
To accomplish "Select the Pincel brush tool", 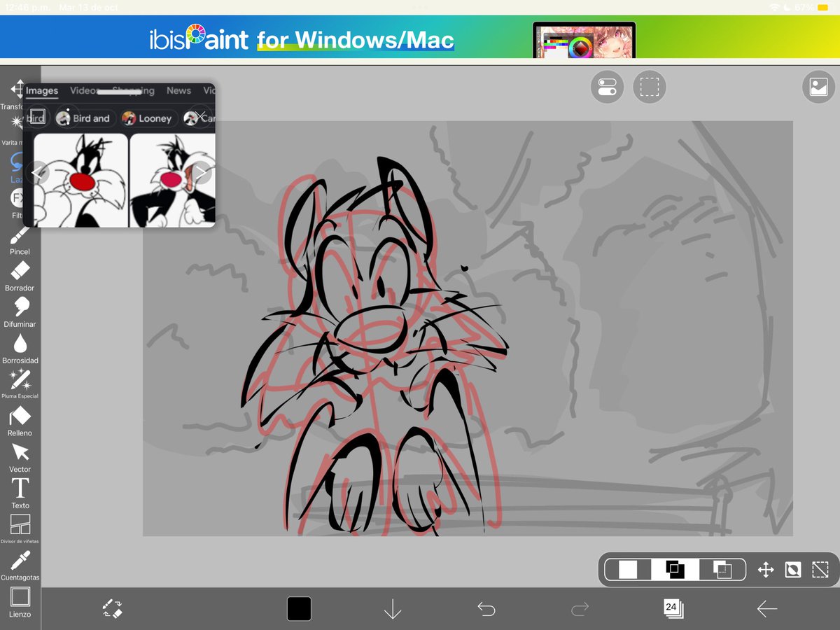I will tap(20, 239).
